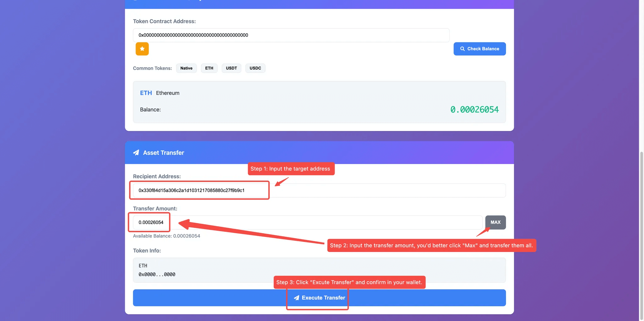Click the paper plane icon on Execute Transfer
This screenshot has height=321, width=644.
pyautogui.click(x=296, y=298)
